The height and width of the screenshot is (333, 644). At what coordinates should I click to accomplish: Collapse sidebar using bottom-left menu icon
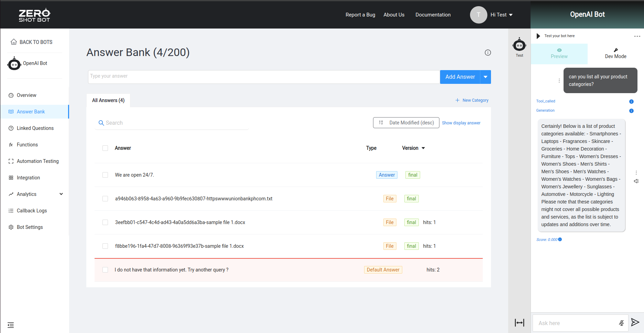coord(11,325)
